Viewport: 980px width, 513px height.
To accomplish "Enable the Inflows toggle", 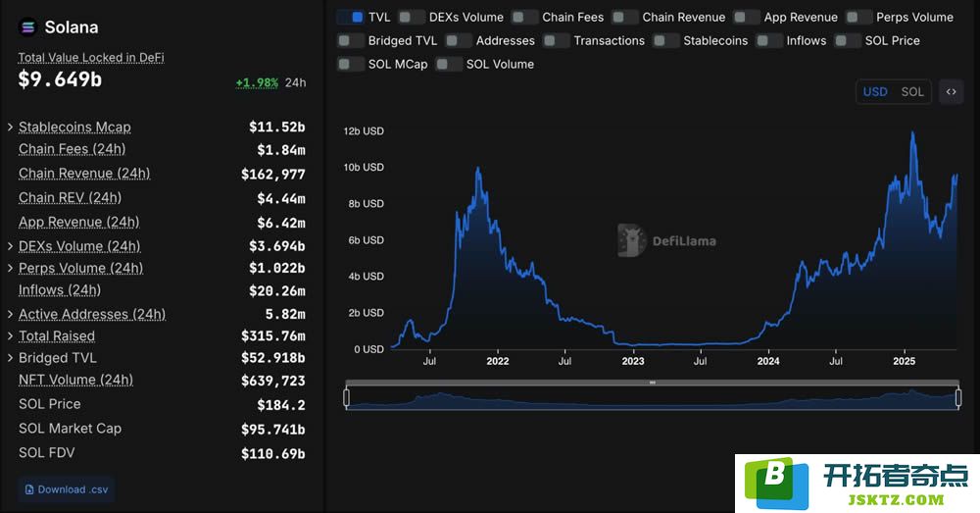I will pos(768,40).
